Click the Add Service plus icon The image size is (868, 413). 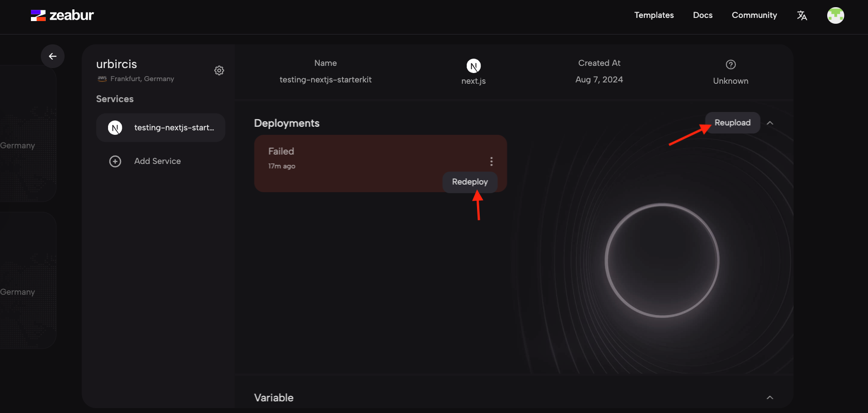tap(115, 161)
